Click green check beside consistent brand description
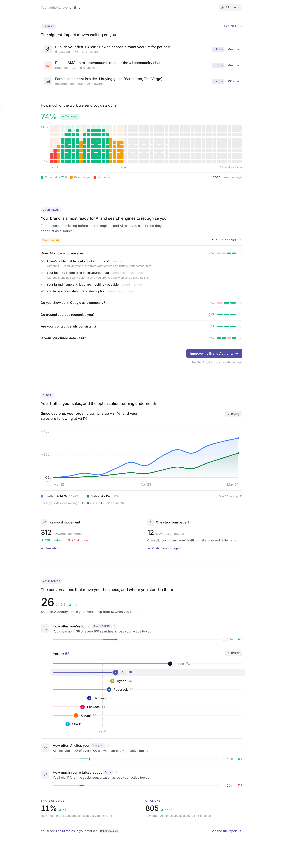 [42, 291]
